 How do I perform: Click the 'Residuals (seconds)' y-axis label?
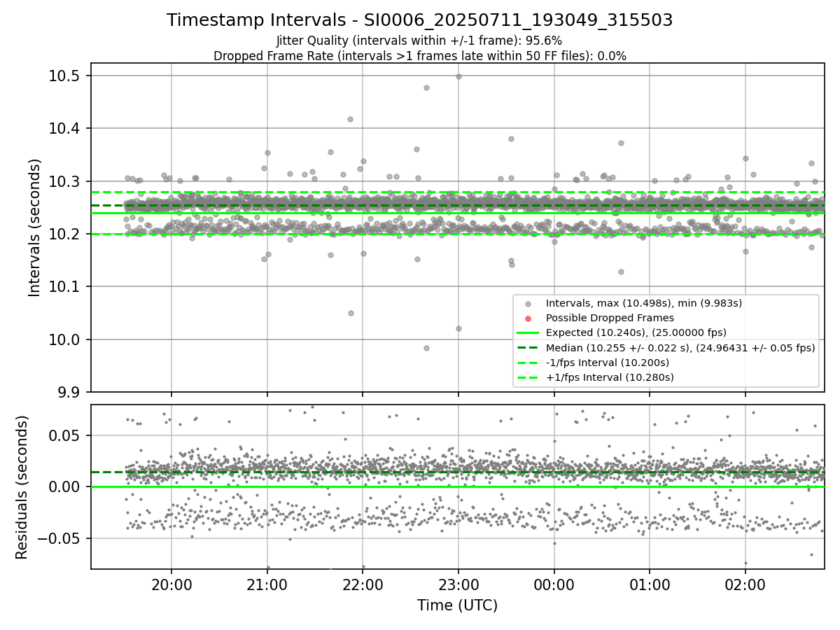pyautogui.click(x=22, y=487)
